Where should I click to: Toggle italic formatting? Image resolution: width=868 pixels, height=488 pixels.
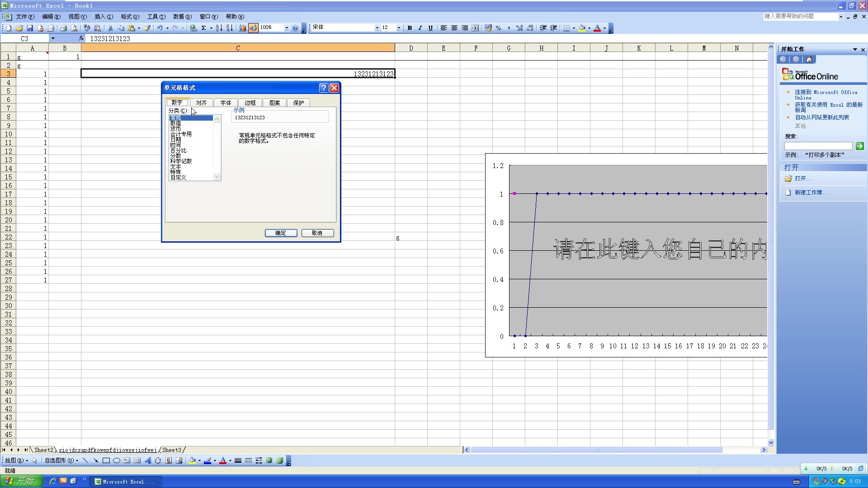coord(420,28)
